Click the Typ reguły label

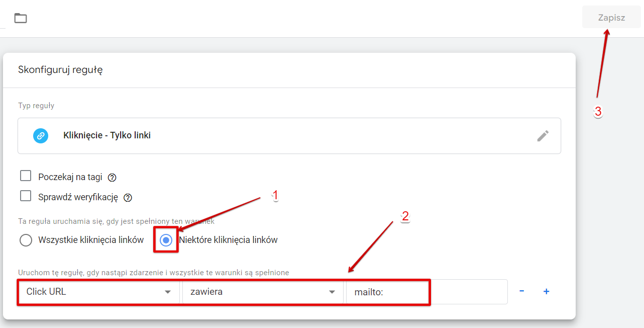click(x=36, y=106)
